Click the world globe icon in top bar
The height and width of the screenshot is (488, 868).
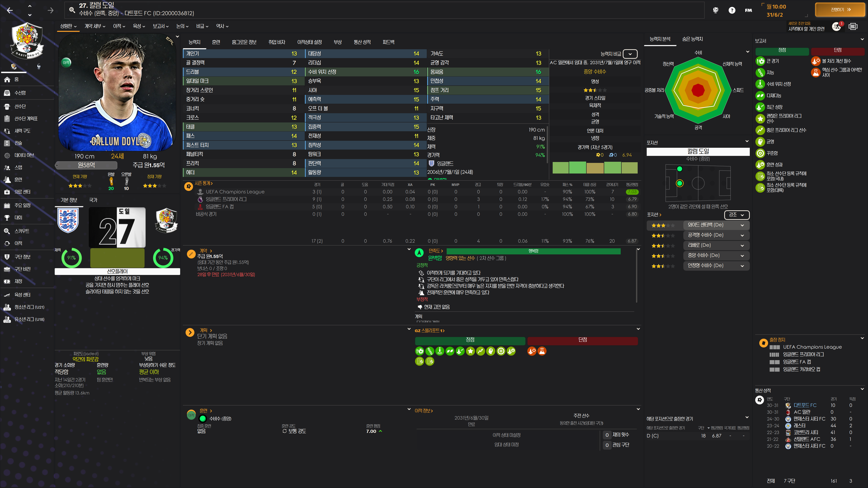click(716, 10)
